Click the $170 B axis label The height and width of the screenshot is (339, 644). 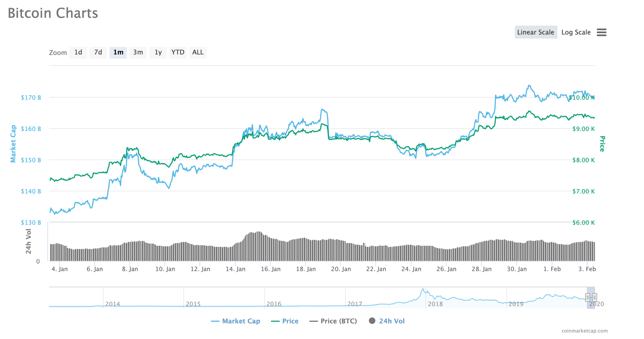[x=31, y=97]
